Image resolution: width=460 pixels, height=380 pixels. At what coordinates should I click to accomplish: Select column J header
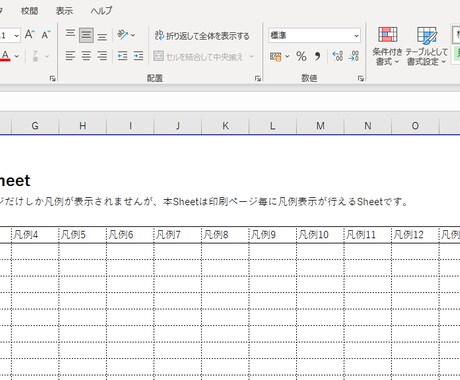point(178,126)
